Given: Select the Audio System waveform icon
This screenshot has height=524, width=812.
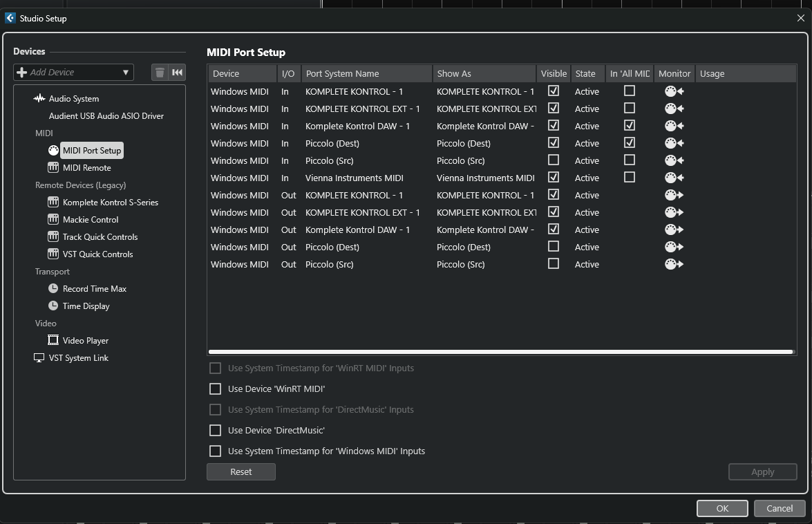Looking at the screenshot, I should 39,99.
